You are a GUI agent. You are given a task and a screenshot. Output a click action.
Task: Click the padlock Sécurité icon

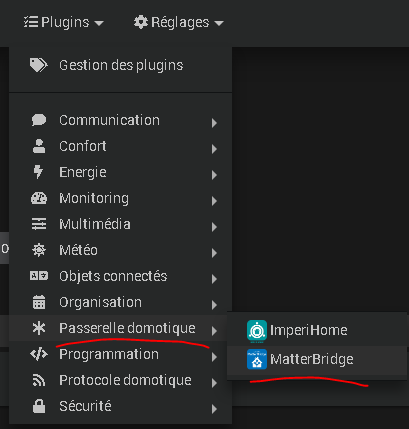click(39, 406)
